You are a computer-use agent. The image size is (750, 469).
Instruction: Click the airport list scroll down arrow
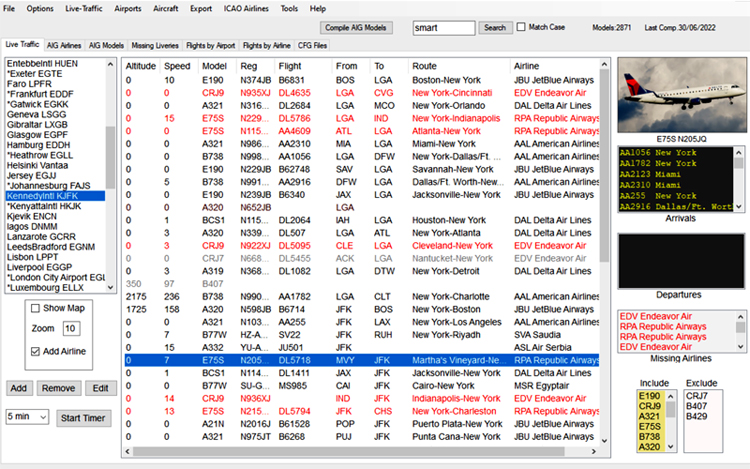coord(110,287)
